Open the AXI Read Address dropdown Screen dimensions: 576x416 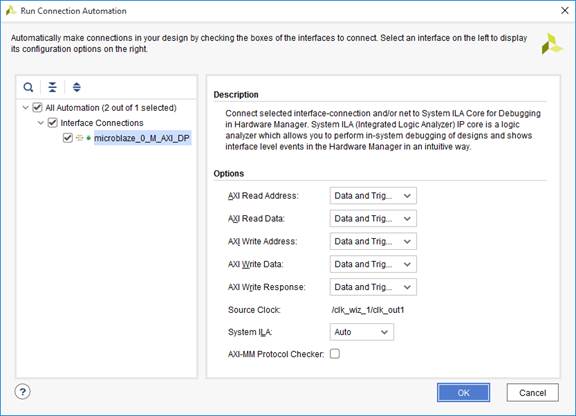coord(373,196)
